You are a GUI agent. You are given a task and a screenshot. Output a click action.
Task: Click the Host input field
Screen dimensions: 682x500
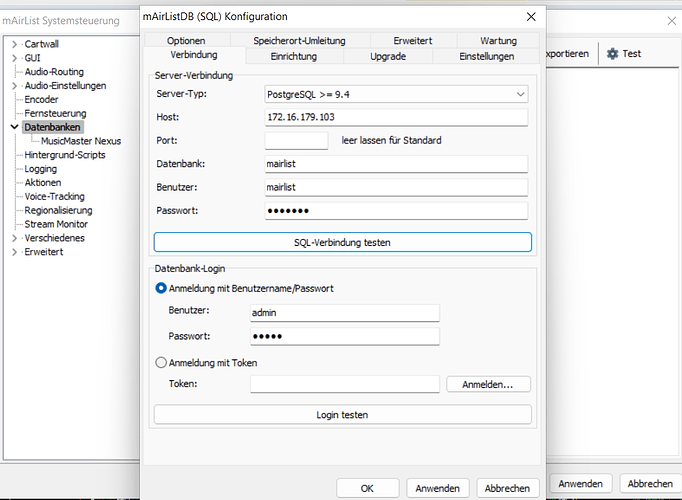396,117
